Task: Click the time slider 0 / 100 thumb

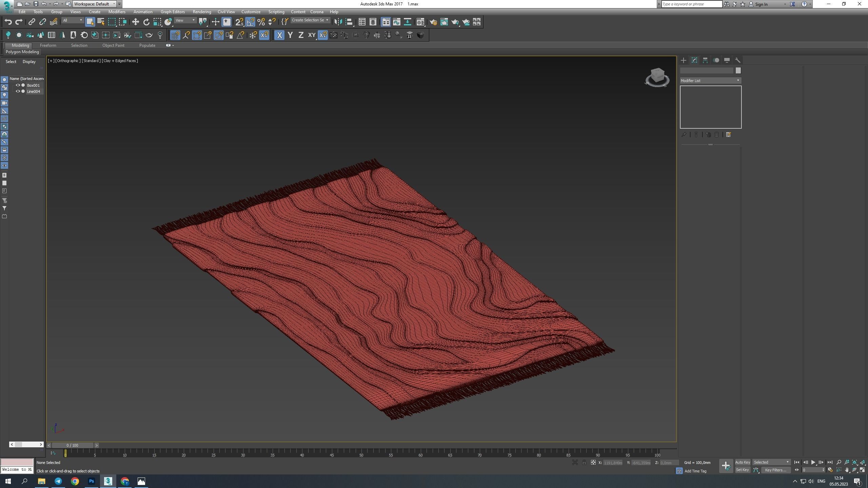Action: pos(73,445)
